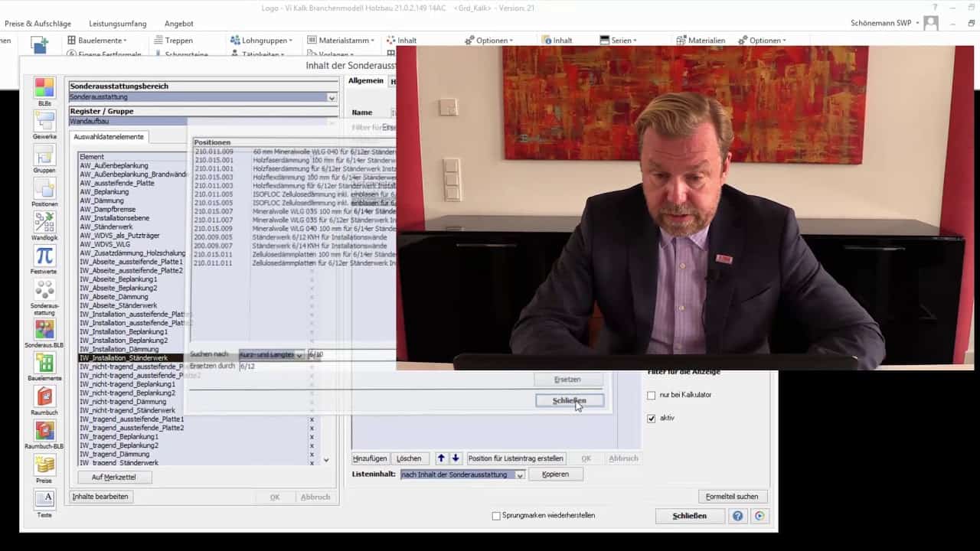Switch to the Allgemein tab

(366, 81)
